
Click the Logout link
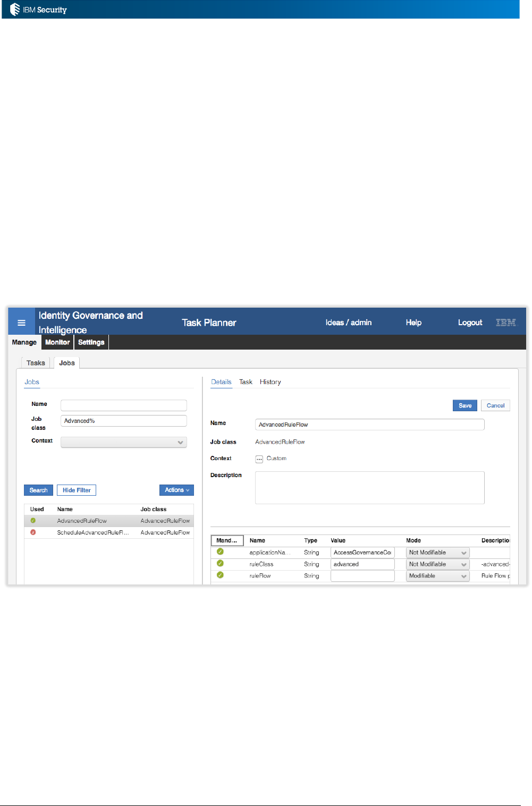[x=470, y=323]
